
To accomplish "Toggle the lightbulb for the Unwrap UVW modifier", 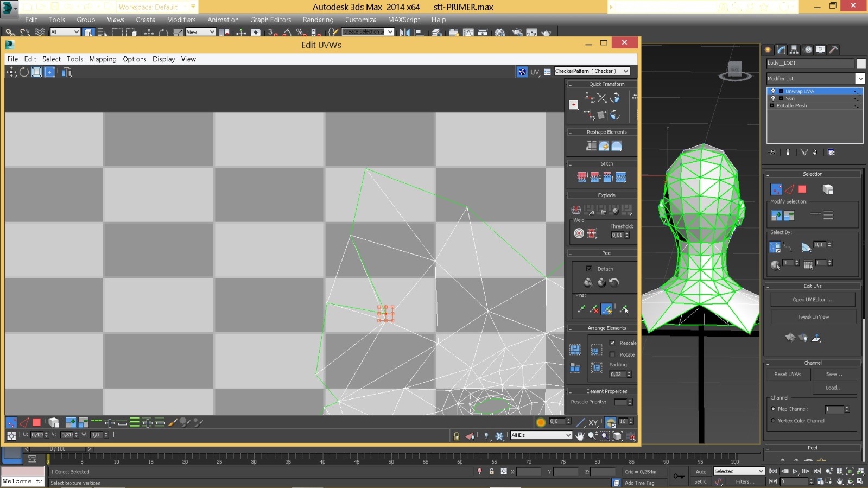I will tap(773, 91).
